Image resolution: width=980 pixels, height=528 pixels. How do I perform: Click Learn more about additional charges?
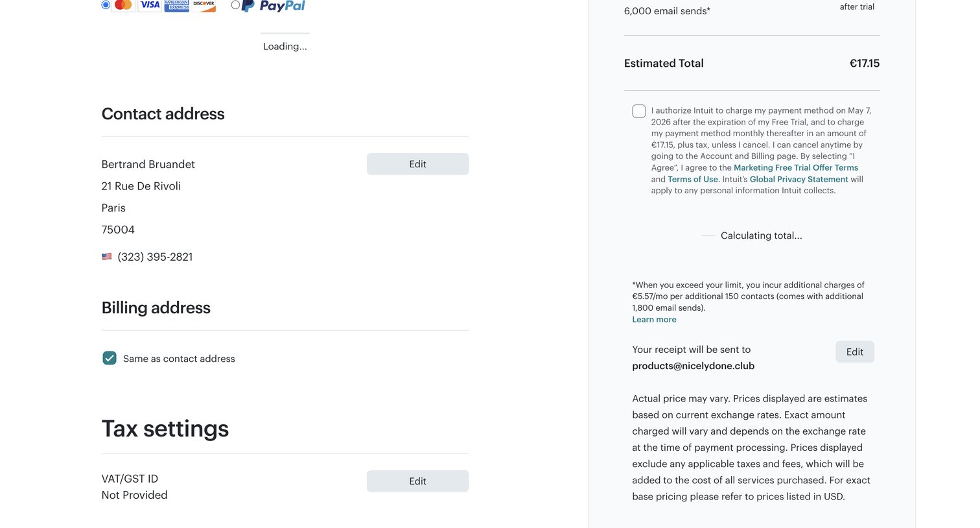[654, 319]
